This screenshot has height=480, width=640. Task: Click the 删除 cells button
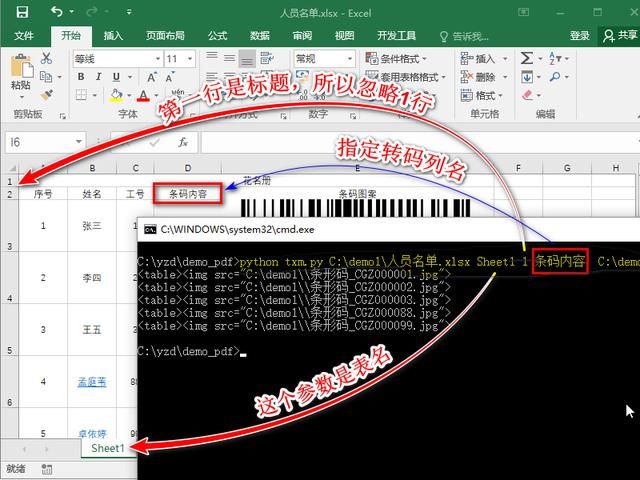(478, 77)
